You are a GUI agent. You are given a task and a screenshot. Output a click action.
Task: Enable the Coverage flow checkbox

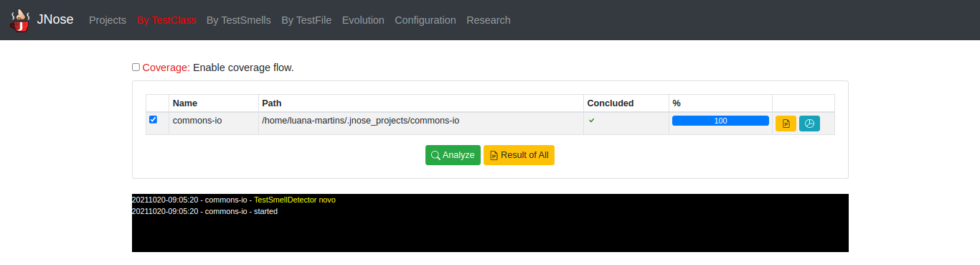tap(136, 68)
